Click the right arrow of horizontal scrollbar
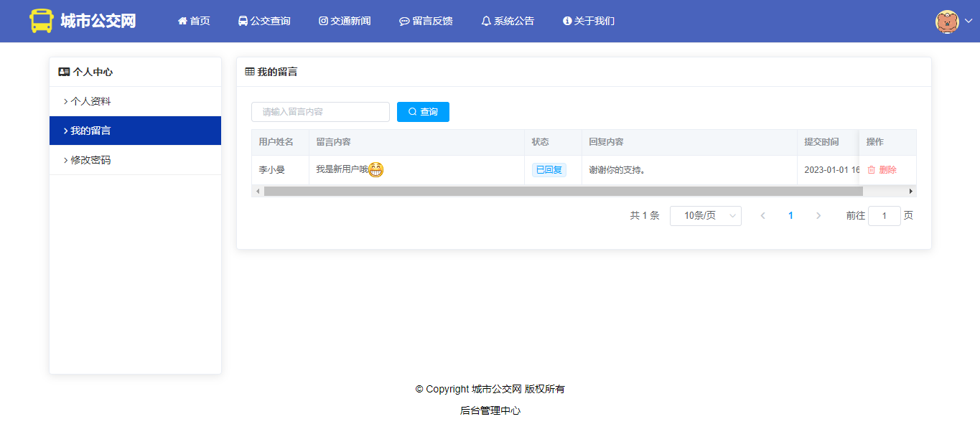The image size is (980, 447). click(x=911, y=192)
